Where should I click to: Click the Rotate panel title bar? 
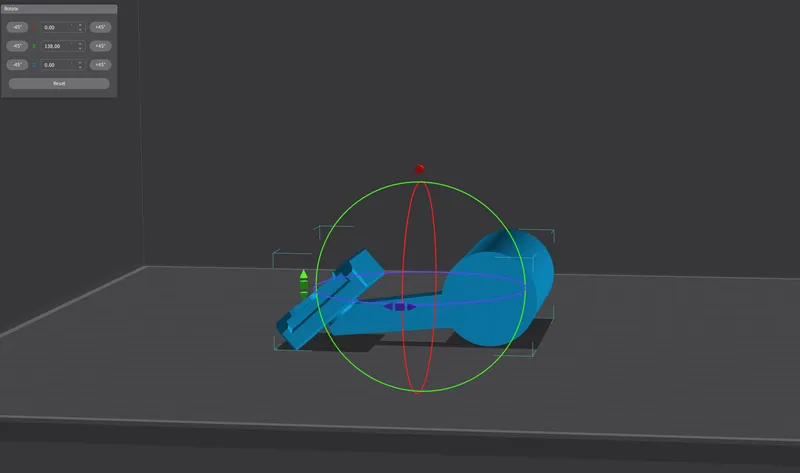59,8
